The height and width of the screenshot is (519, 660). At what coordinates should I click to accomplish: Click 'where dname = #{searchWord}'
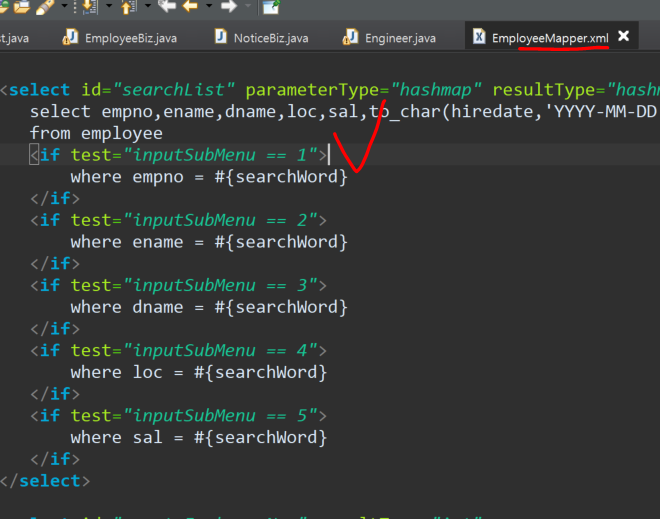[x=209, y=307]
